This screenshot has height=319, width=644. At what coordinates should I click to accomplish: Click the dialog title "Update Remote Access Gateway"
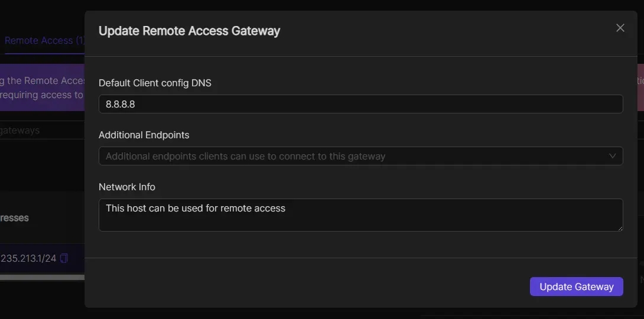(x=189, y=31)
